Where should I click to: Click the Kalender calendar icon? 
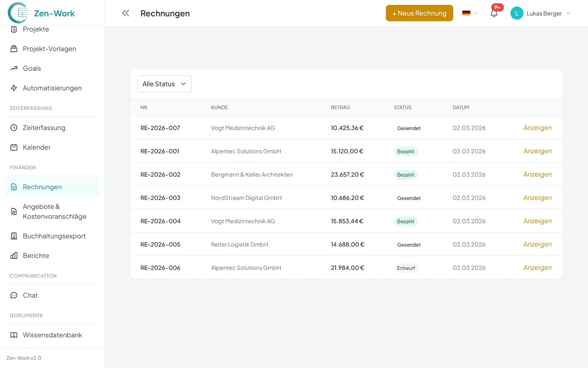pos(14,147)
